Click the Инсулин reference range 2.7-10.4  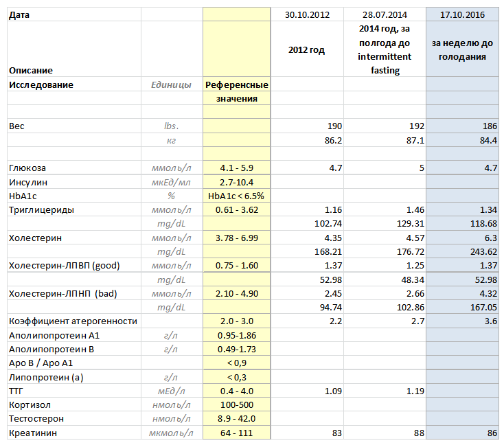[x=237, y=182]
